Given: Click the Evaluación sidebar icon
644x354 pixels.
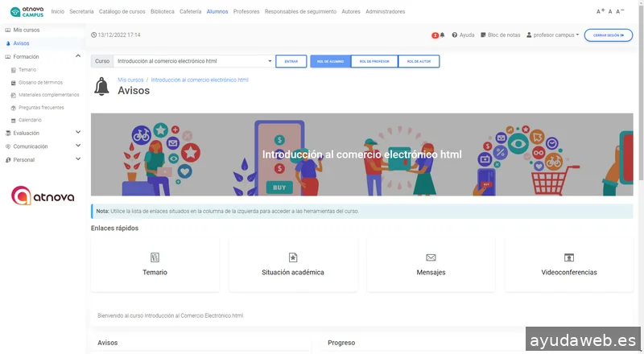Looking at the screenshot, I should [8, 133].
